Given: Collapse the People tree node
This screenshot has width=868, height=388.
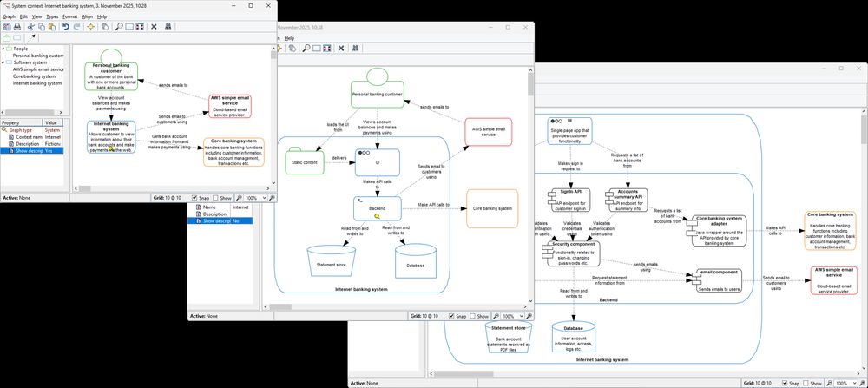Looking at the screenshot, I should tap(3, 49).
